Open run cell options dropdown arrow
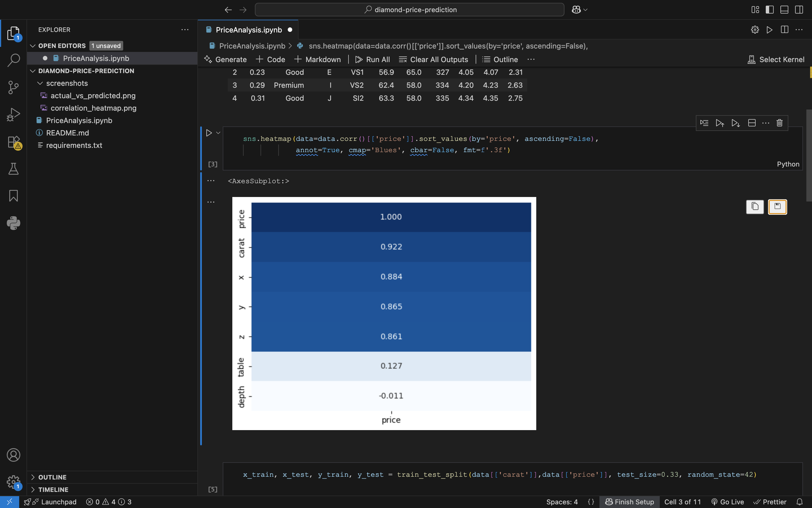The width and height of the screenshot is (812, 508). coord(218,133)
